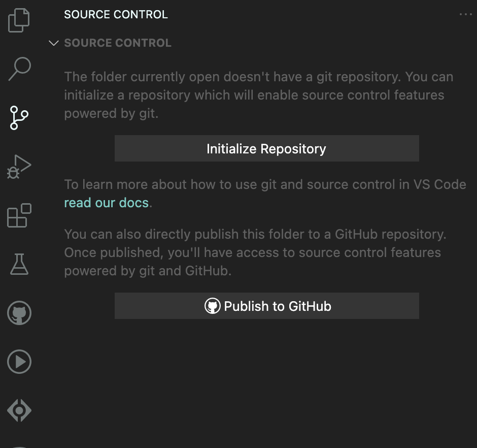
Task: Select the Source Control icon
Action: (19, 118)
